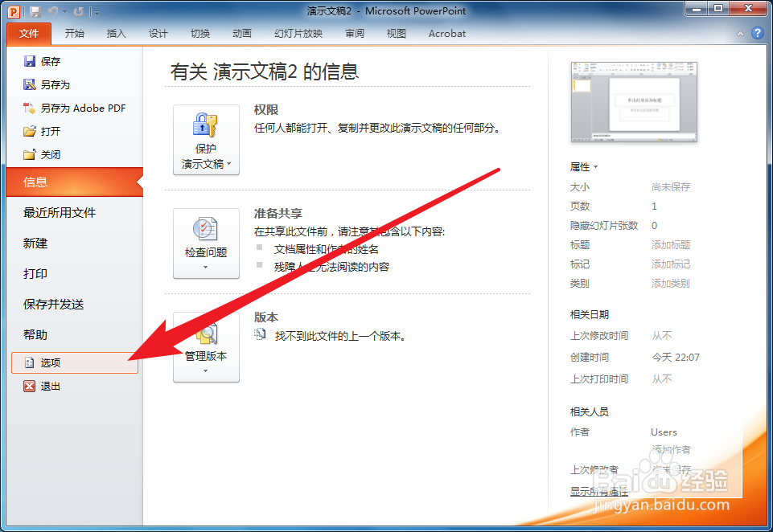Click the 显示所有属性 link
Screen dimensions: 773x532
599,491
